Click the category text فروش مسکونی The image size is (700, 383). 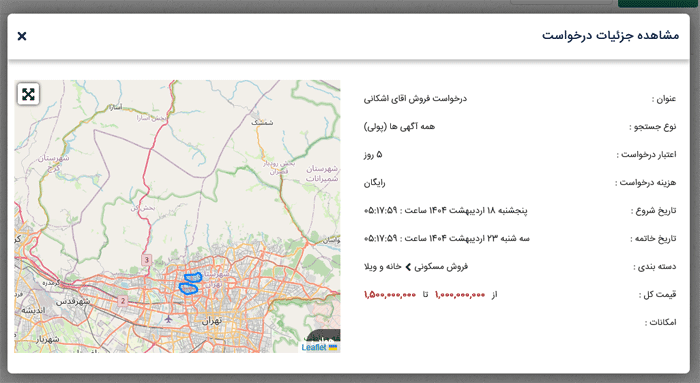coord(441,266)
